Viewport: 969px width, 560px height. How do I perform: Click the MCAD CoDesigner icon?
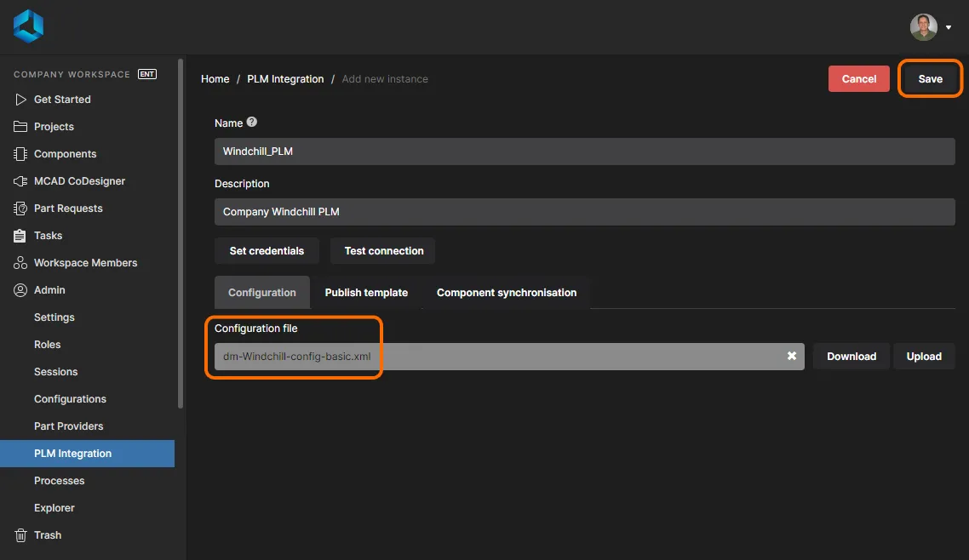pos(20,181)
